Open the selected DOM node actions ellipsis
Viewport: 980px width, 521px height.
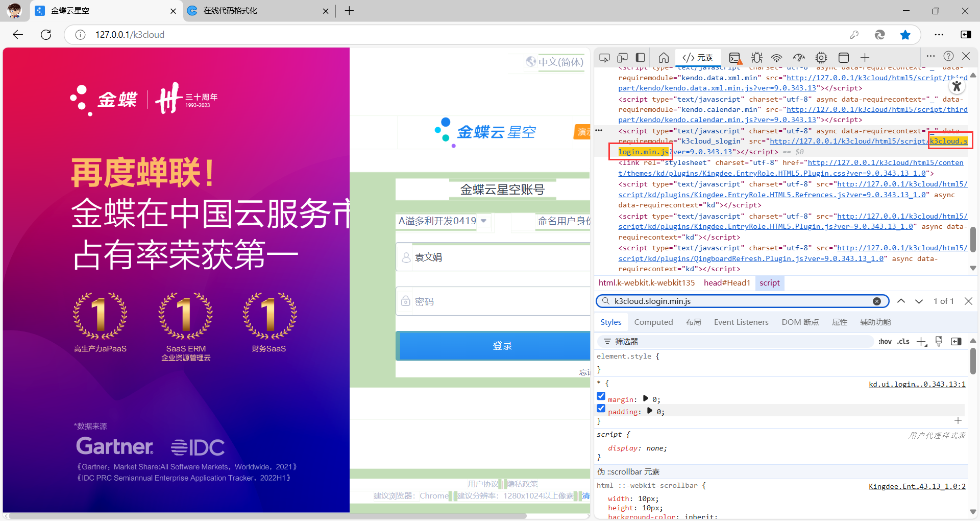point(599,130)
